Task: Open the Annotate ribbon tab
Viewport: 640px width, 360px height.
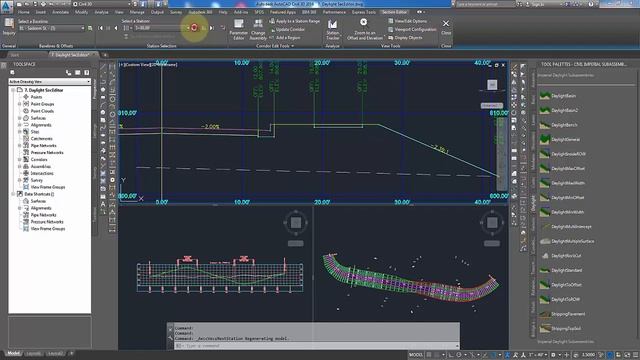Action: 60,12
